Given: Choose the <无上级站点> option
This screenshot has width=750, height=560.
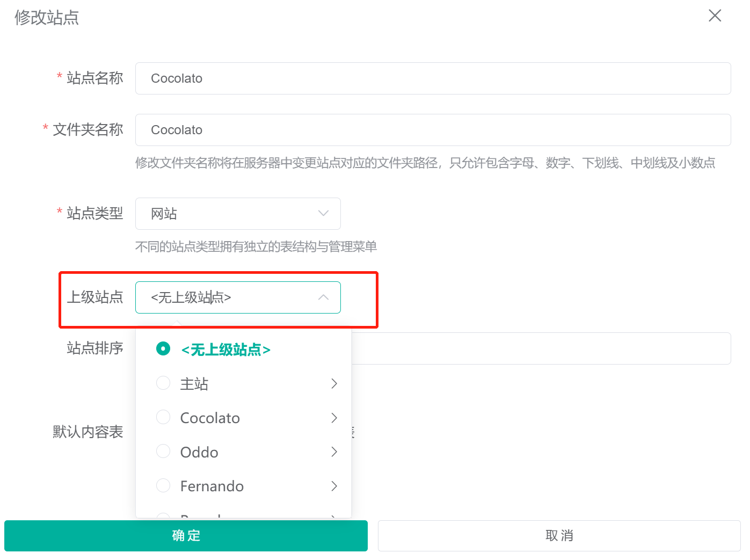Looking at the screenshot, I should (x=226, y=349).
